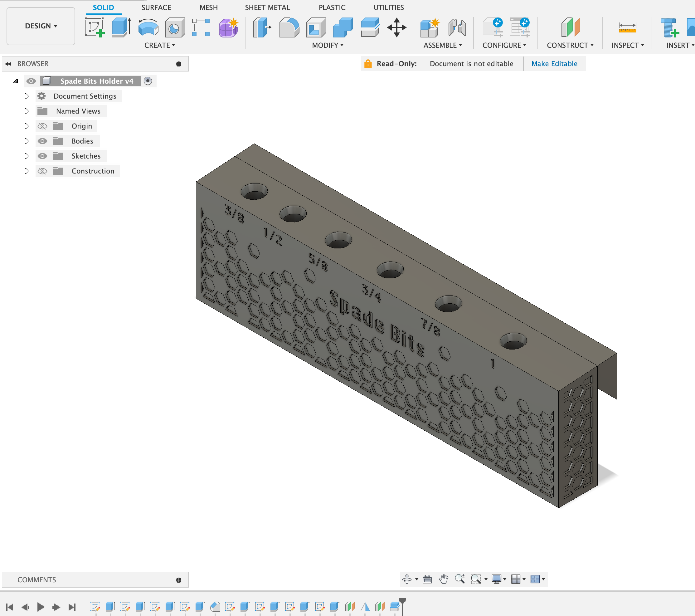
Task: Hide the Sketches folder
Action: point(42,156)
